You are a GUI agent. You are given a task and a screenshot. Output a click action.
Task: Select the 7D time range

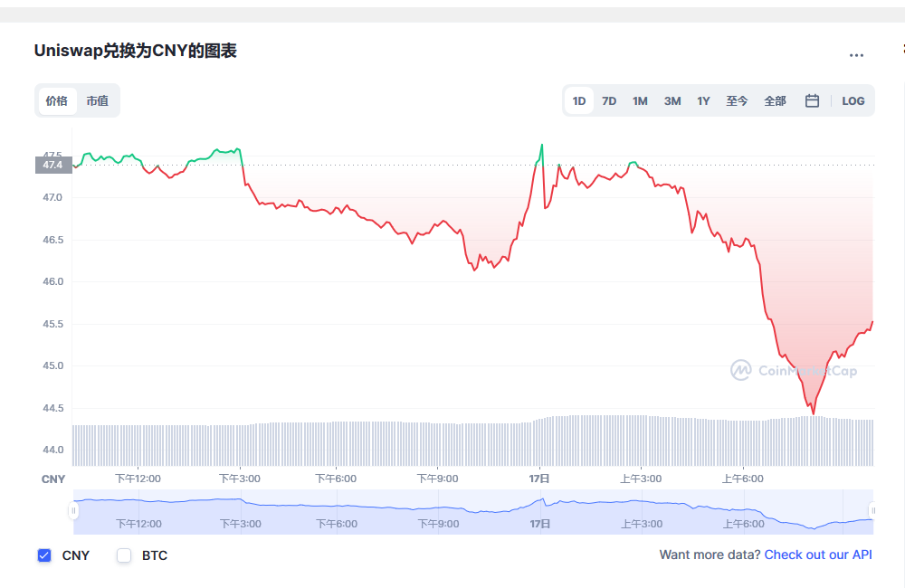coord(609,101)
